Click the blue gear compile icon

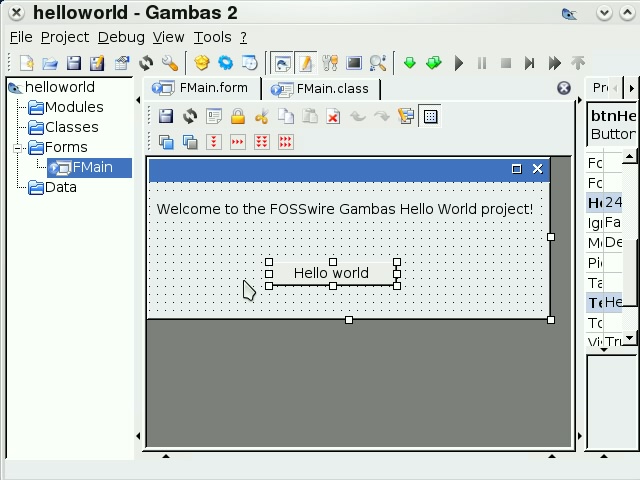[225, 63]
